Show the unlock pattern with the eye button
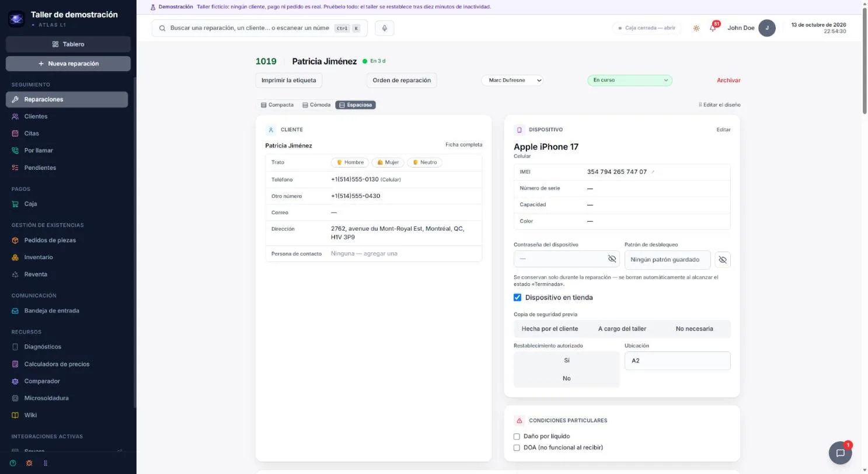Screen dimensions: 868x474 click(723, 260)
